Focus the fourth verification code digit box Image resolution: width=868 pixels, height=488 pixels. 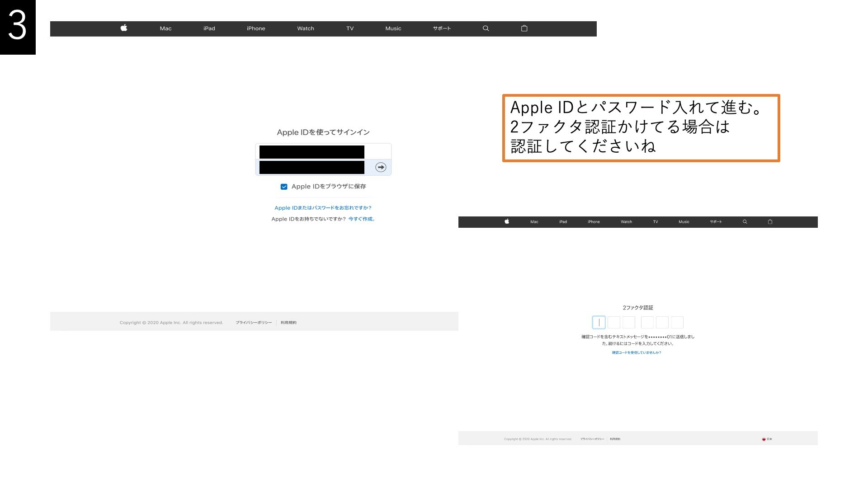point(647,322)
